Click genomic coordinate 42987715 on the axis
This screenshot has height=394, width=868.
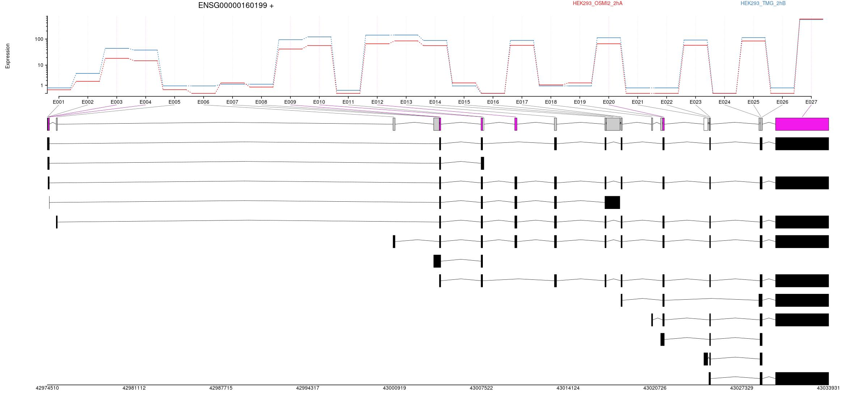[x=221, y=388]
